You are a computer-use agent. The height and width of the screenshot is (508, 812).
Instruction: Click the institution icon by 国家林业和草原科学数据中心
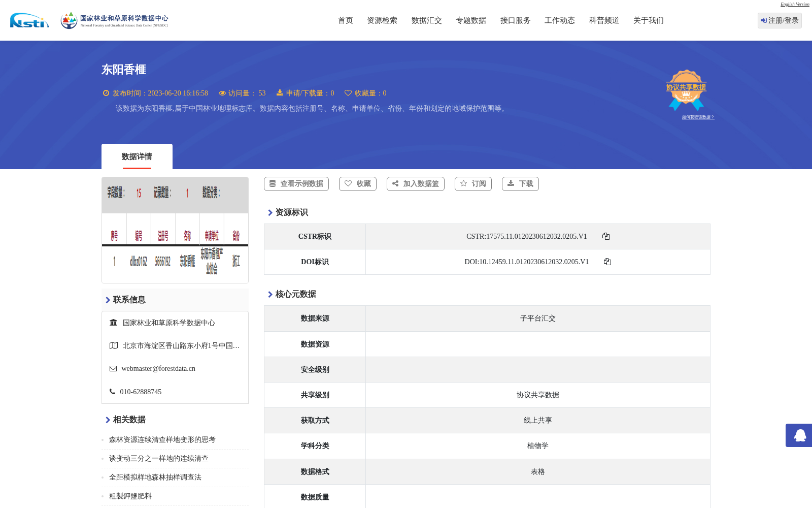click(114, 323)
